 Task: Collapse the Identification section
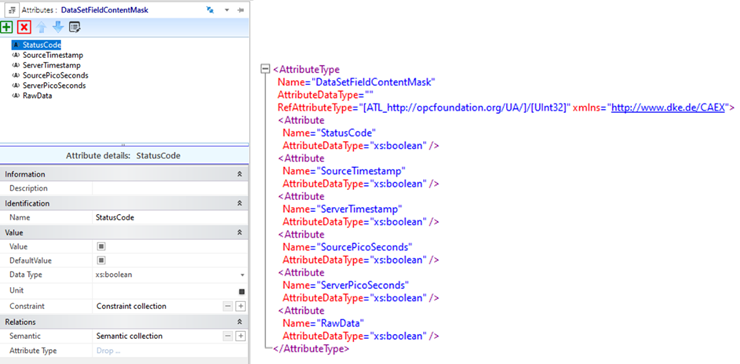point(240,203)
